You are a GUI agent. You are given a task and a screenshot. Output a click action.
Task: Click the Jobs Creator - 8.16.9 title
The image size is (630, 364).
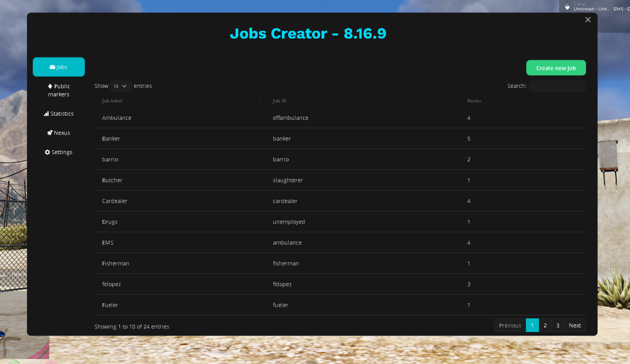[x=308, y=33]
